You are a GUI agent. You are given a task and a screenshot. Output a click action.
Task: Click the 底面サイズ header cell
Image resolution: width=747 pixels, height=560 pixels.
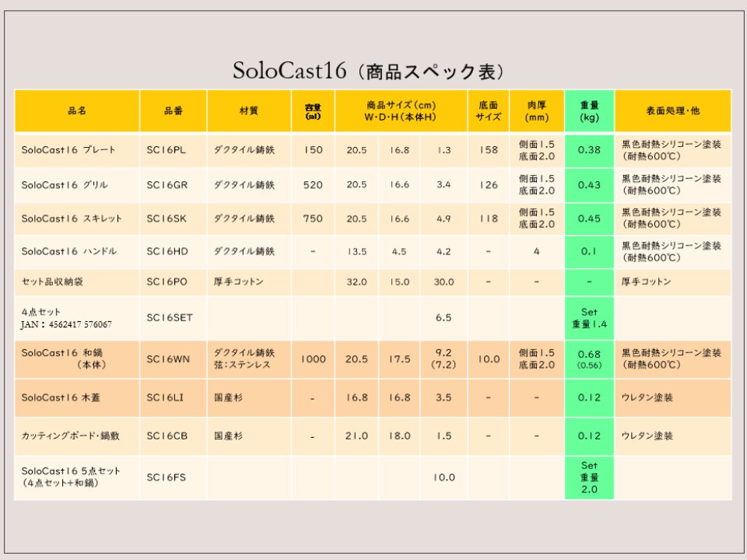click(x=489, y=111)
